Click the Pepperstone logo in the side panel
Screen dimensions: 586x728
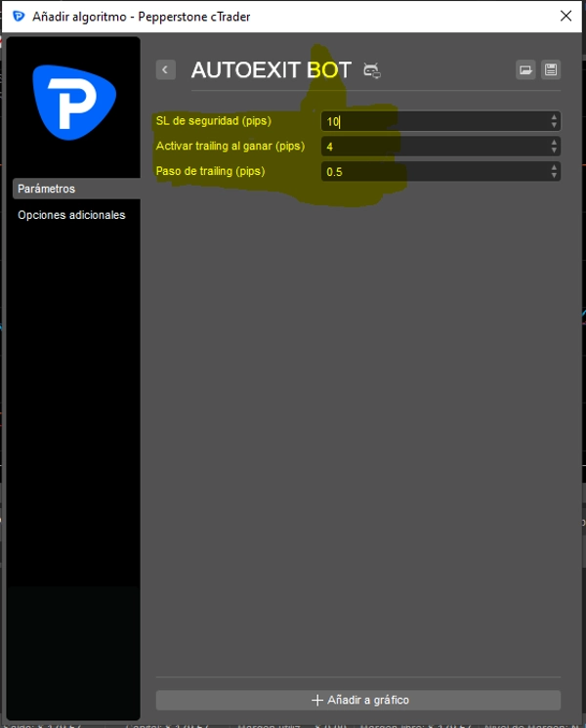click(74, 103)
